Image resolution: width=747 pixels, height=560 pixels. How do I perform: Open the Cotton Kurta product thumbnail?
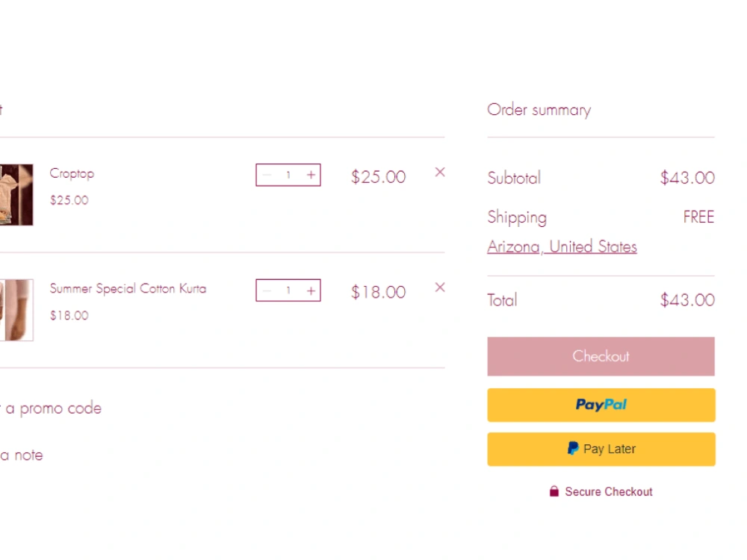click(x=16, y=310)
